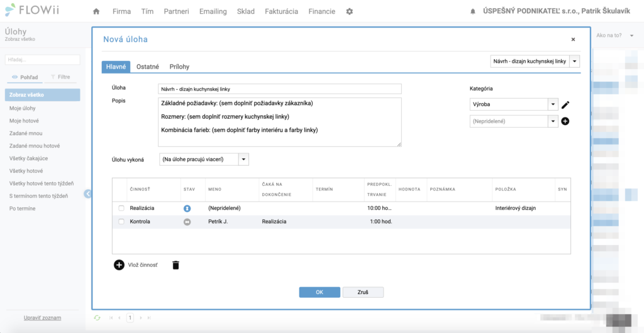Tick the checkbox for Kontrola row
The height and width of the screenshot is (333, 644).
121,221
